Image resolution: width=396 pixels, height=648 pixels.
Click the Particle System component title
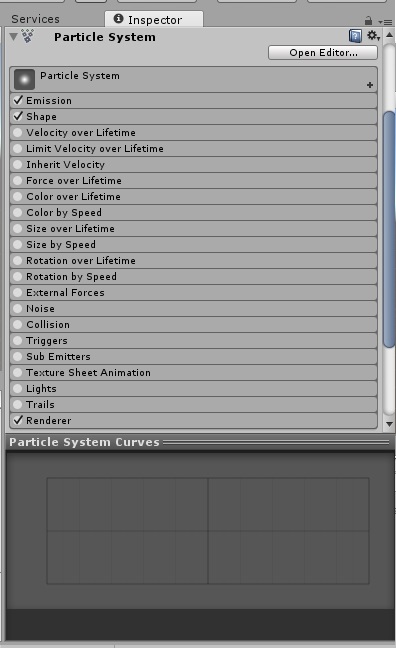tap(105, 37)
